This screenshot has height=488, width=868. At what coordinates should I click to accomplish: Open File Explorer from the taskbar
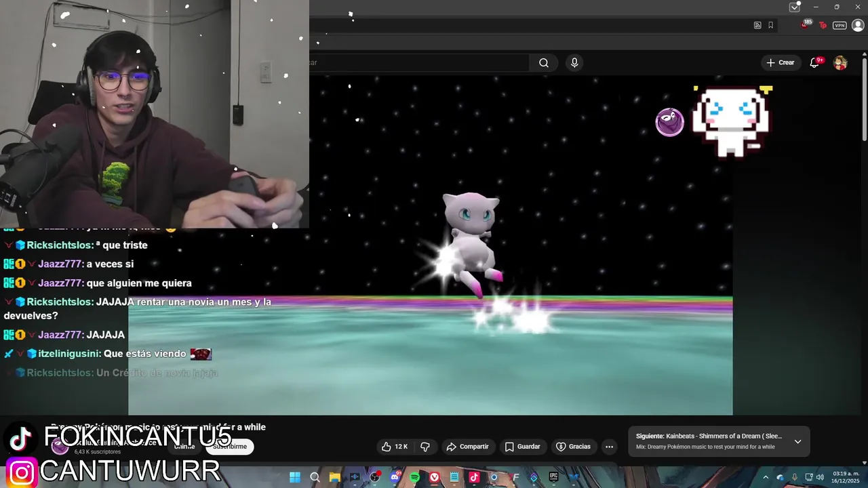click(x=334, y=477)
